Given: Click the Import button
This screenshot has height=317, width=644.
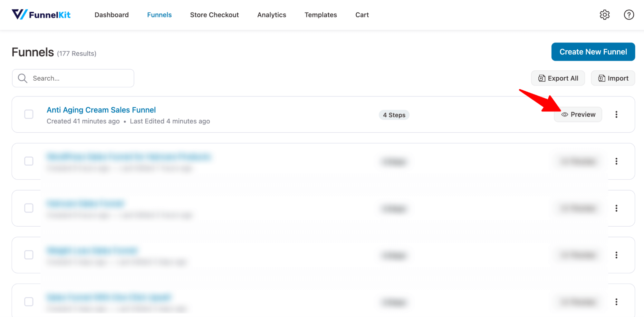Looking at the screenshot, I should click(612, 78).
